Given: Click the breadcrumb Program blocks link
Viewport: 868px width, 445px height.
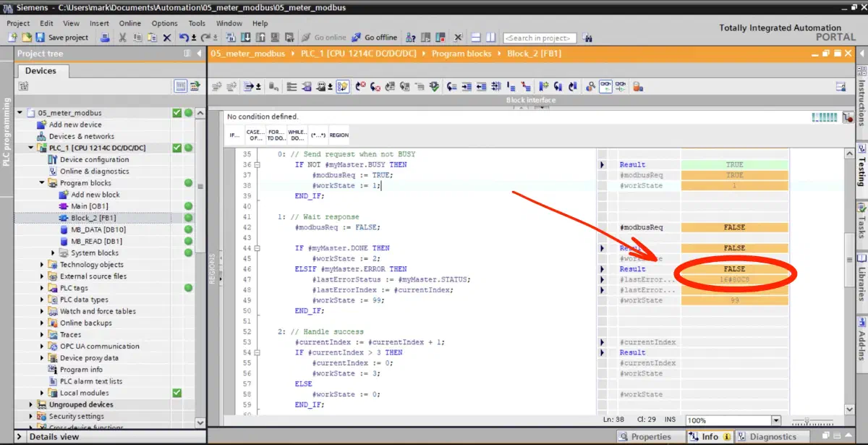Looking at the screenshot, I should (461, 54).
